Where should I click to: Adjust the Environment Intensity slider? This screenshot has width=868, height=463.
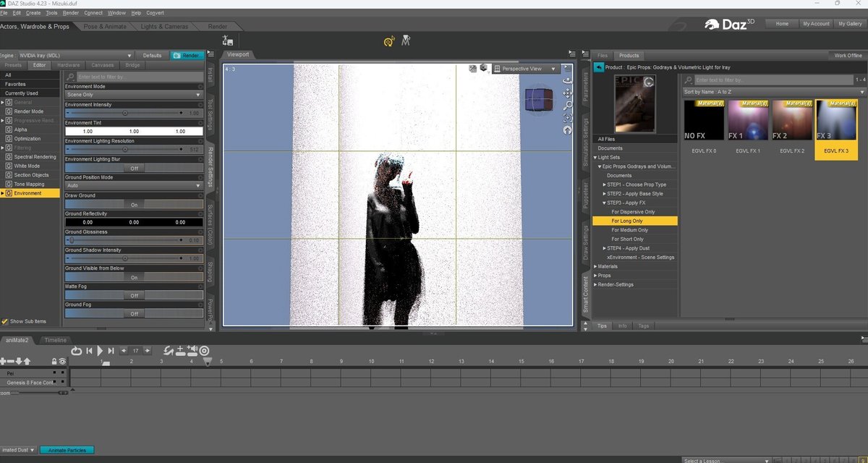(x=125, y=114)
